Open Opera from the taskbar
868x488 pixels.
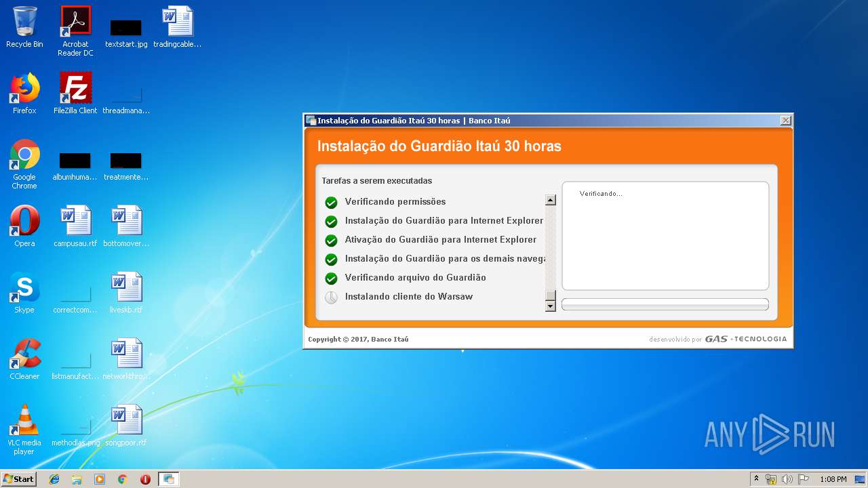145,479
